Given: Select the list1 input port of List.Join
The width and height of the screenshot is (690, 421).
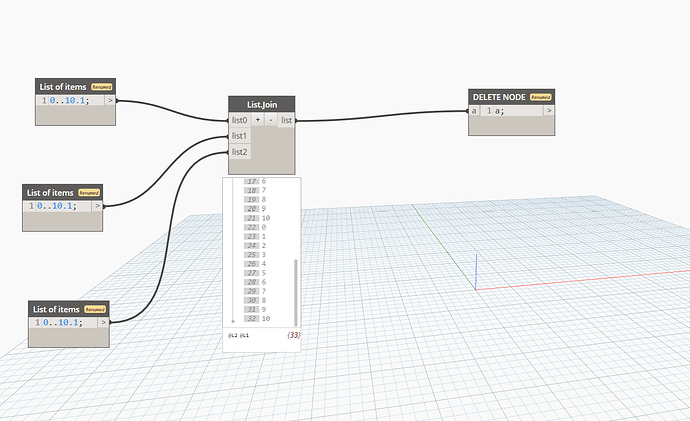Looking at the screenshot, I should pos(239,136).
